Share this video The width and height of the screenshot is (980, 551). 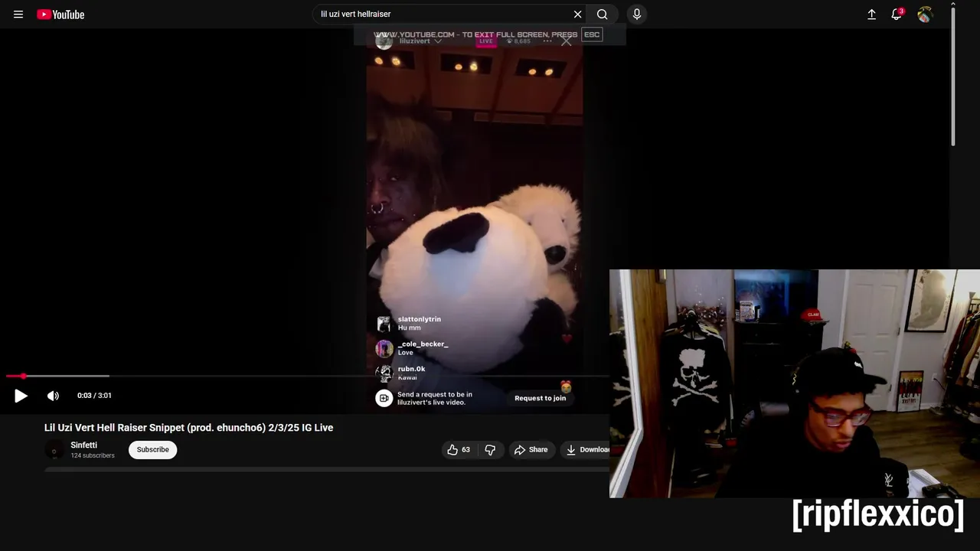click(x=531, y=450)
